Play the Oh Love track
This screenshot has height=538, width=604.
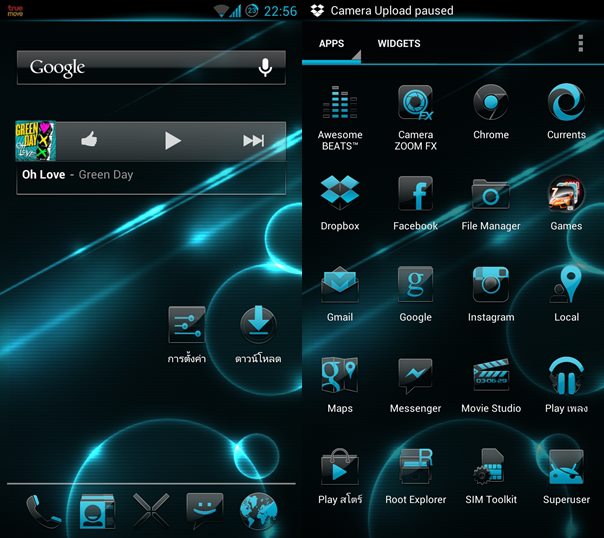pyautogui.click(x=173, y=141)
